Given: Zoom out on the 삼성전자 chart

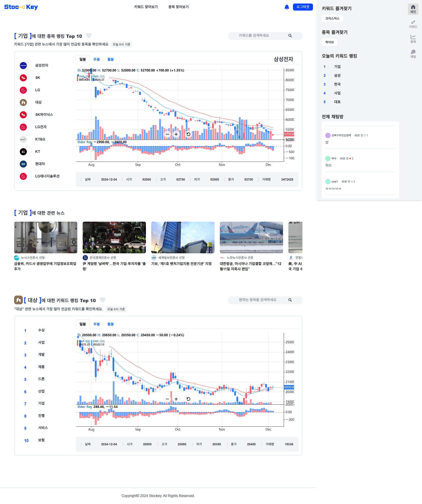Looking at the screenshot, I should click(167, 134).
